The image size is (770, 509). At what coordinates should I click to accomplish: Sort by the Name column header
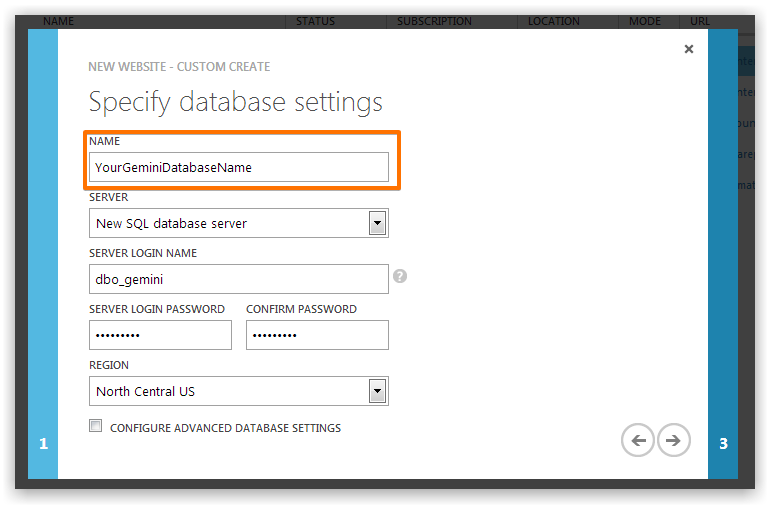coord(59,21)
